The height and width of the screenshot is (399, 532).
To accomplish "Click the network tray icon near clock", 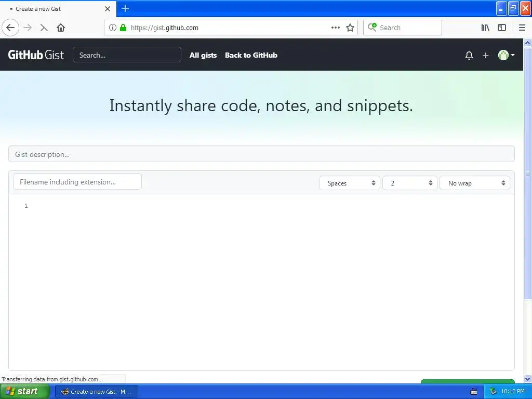I will [x=494, y=392].
